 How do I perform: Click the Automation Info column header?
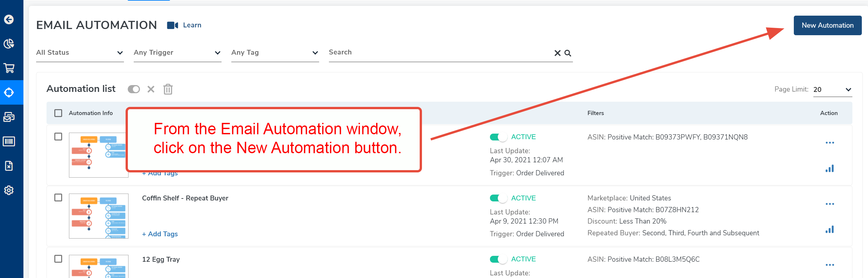point(91,113)
